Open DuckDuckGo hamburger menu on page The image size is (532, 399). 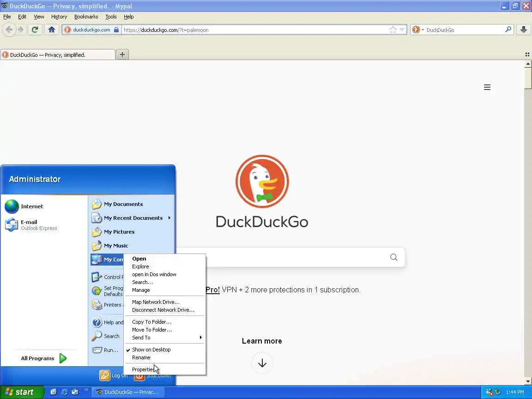click(487, 87)
